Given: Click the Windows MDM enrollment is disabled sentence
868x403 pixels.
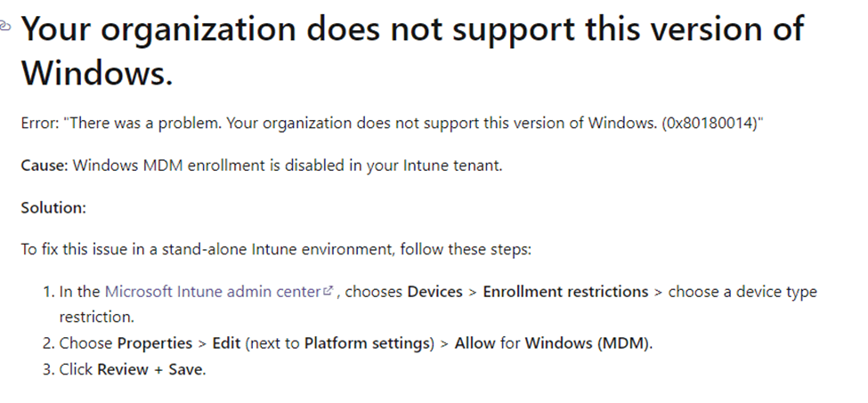Looking at the screenshot, I should tap(288, 165).
